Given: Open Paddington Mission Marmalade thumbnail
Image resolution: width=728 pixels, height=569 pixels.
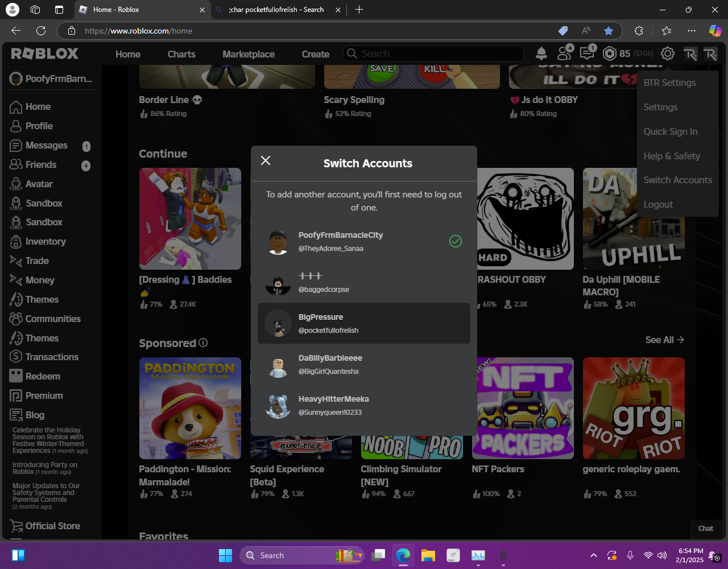Looking at the screenshot, I should [190, 408].
